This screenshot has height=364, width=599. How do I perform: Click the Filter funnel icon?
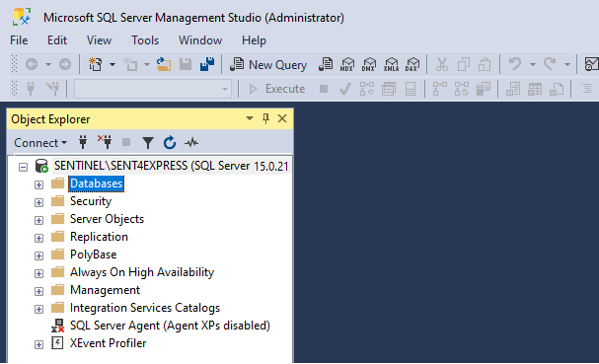tap(147, 143)
